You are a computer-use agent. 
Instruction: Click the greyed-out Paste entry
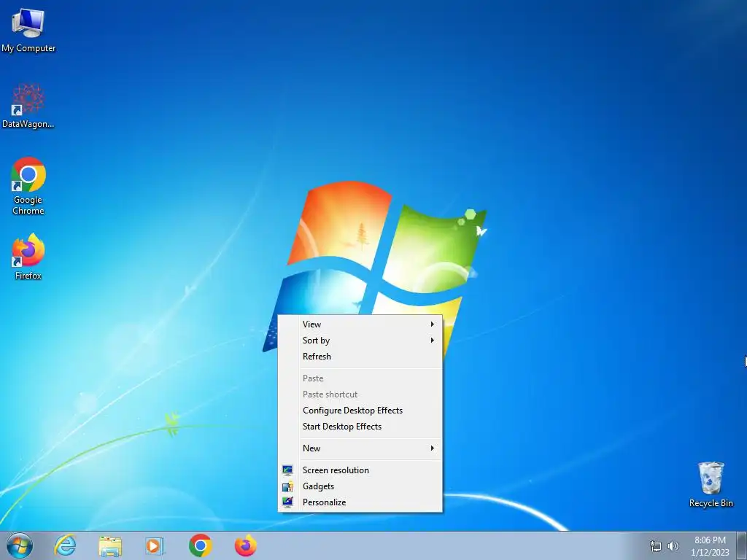pos(360,378)
